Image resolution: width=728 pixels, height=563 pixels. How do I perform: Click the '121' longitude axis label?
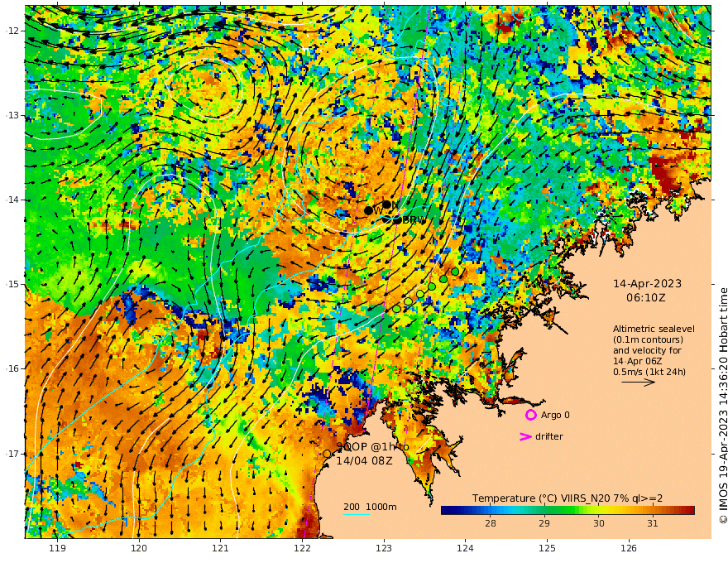pos(221,548)
